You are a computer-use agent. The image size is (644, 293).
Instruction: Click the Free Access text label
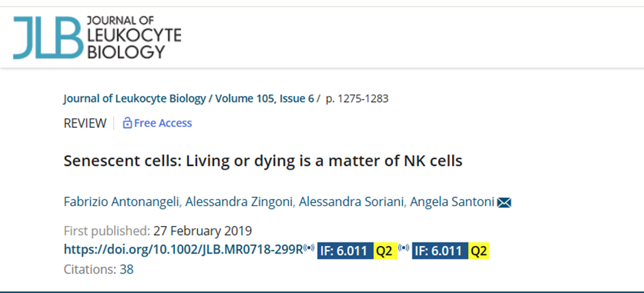[x=163, y=123]
